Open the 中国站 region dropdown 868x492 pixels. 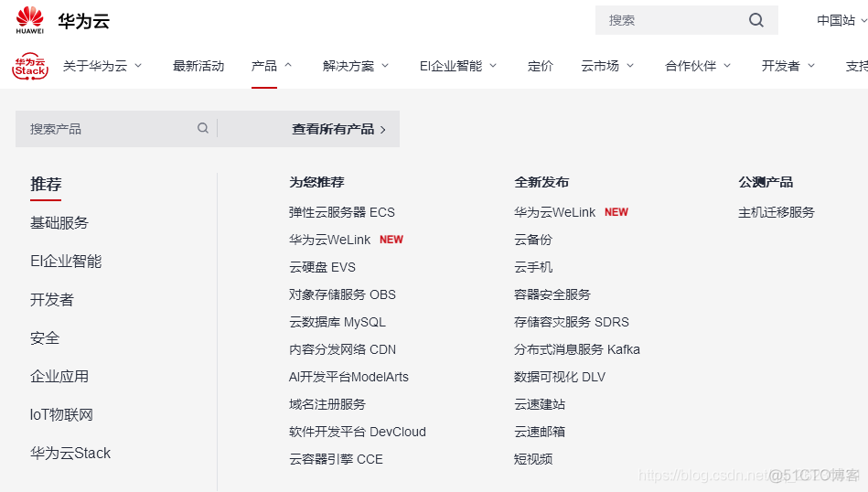pos(841,20)
